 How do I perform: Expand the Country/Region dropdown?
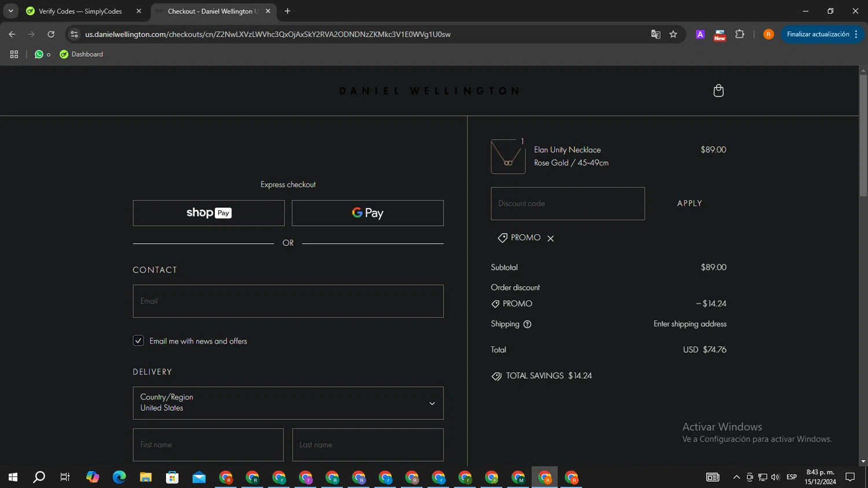pyautogui.click(x=288, y=403)
